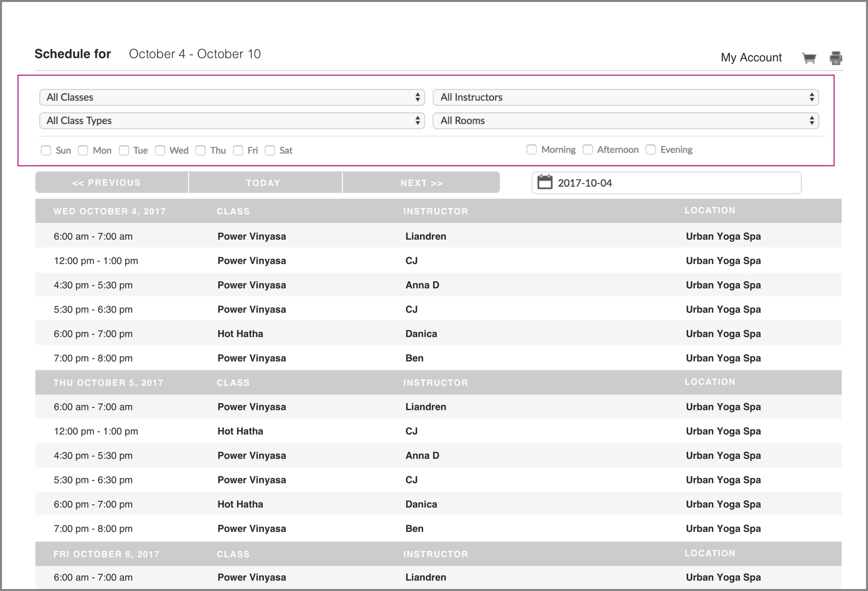868x591 pixels.
Task: Tick the Fri day checkbox
Action: click(x=238, y=150)
